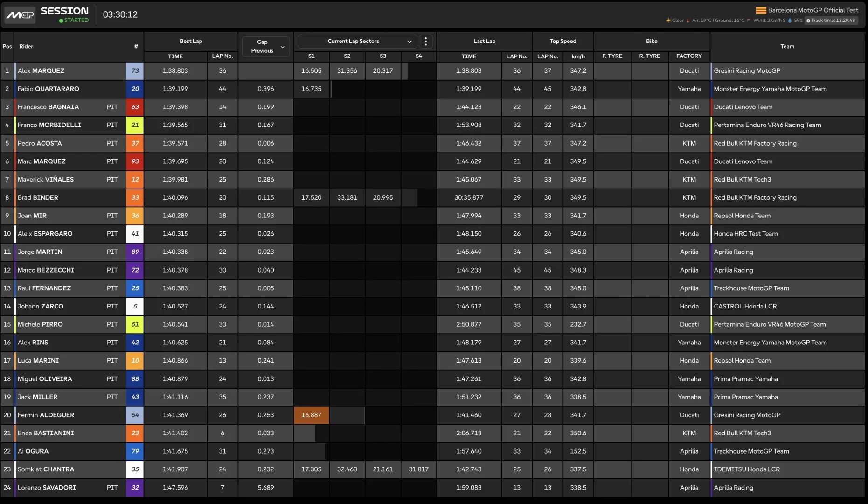This screenshot has width=868, height=504.
Task: Click Chantra's S4 time 31.817
Action: pos(419,469)
